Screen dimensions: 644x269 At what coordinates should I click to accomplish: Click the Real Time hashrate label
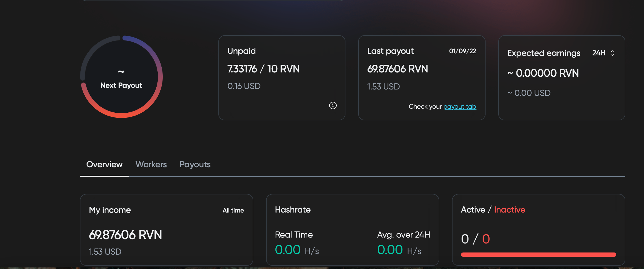(x=294, y=235)
